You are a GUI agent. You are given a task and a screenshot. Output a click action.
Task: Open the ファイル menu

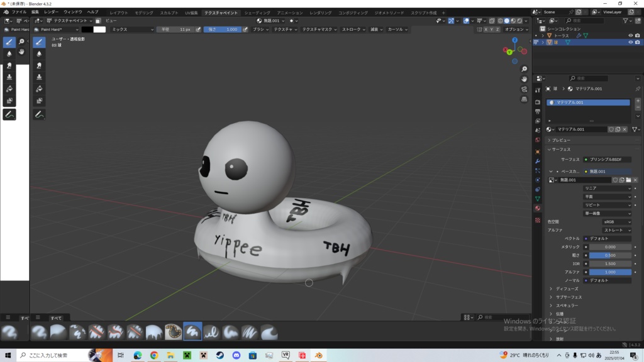point(19,13)
